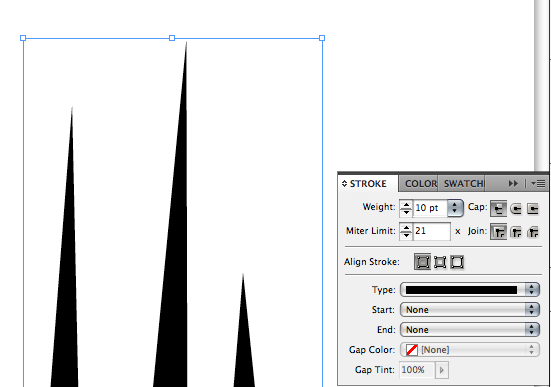Select the Round Cap icon
The width and height of the screenshot is (551, 387).
[x=516, y=209]
